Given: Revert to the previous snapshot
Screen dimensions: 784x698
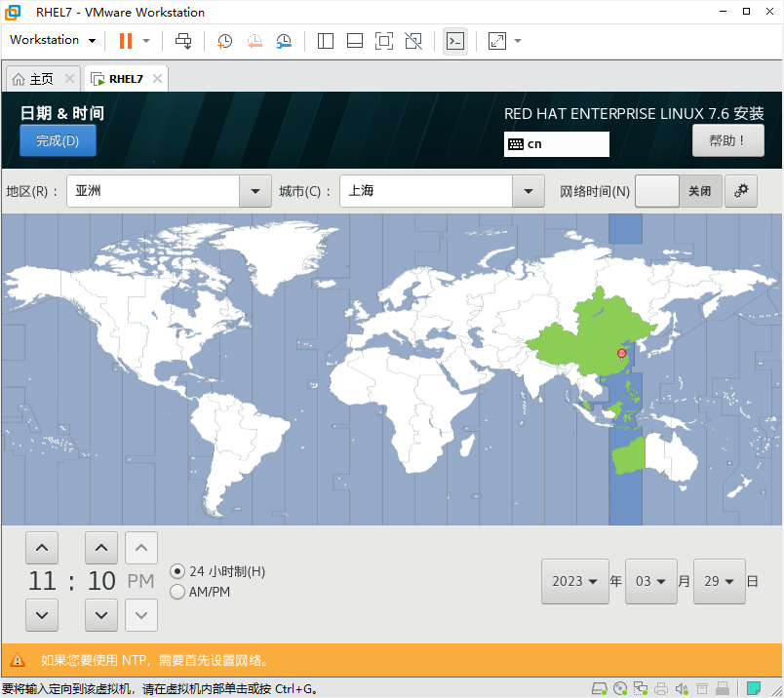Looking at the screenshot, I should coord(255,41).
